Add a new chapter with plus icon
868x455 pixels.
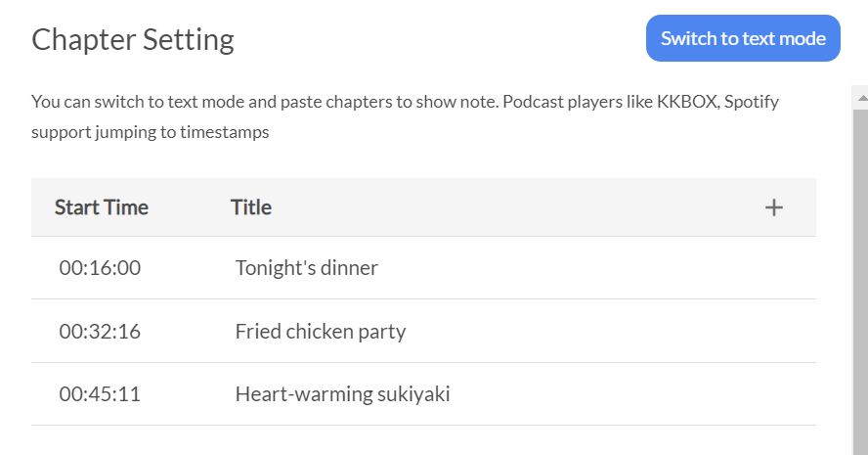pyautogui.click(x=773, y=207)
